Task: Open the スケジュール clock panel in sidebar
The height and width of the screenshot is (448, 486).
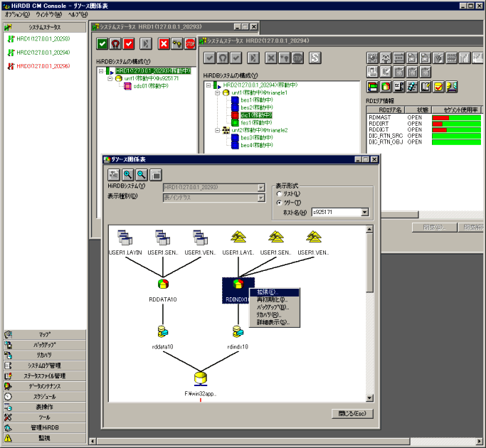Action: [x=45, y=396]
